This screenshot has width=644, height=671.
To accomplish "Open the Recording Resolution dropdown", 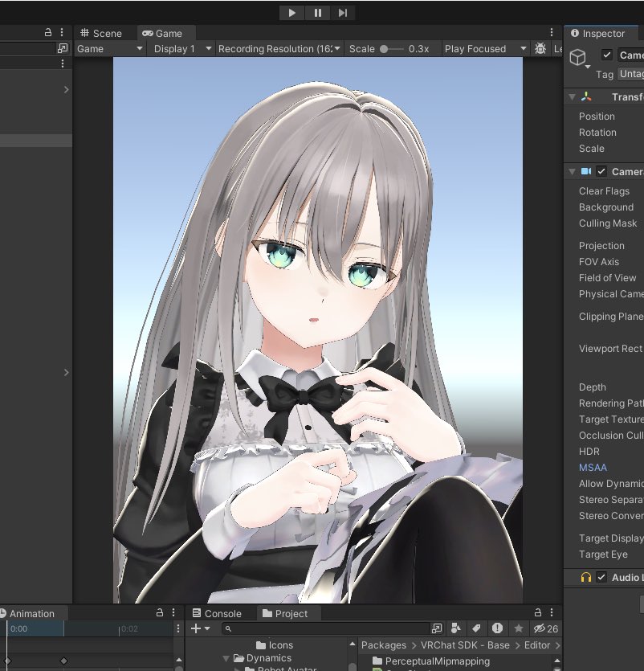I will tap(279, 49).
